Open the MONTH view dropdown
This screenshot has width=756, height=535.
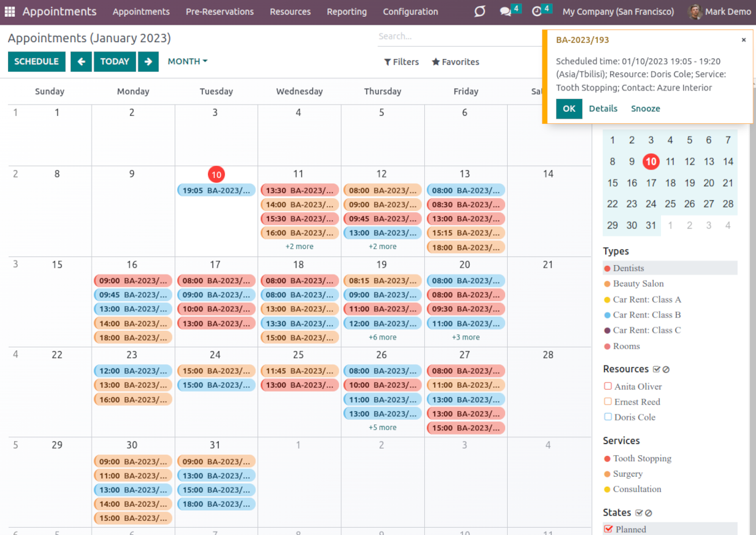187,62
